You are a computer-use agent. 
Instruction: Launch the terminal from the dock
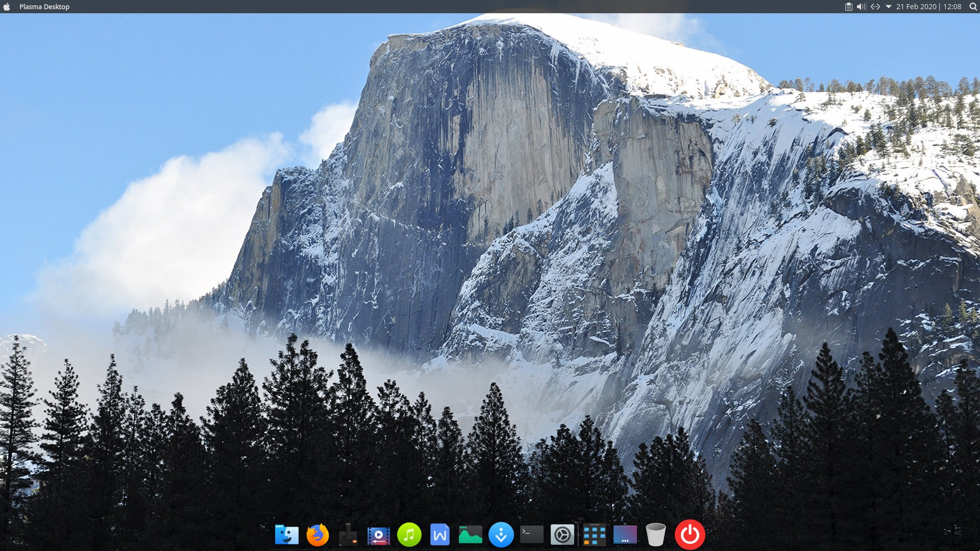point(531,535)
